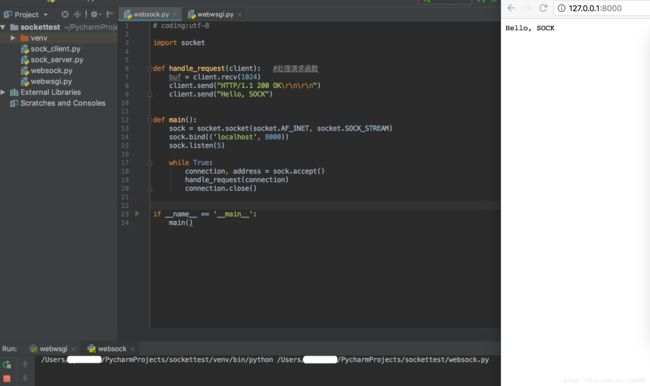Click the collapse-all icon in Project toolbar
The width and height of the screenshot is (650, 386).
tap(77, 15)
